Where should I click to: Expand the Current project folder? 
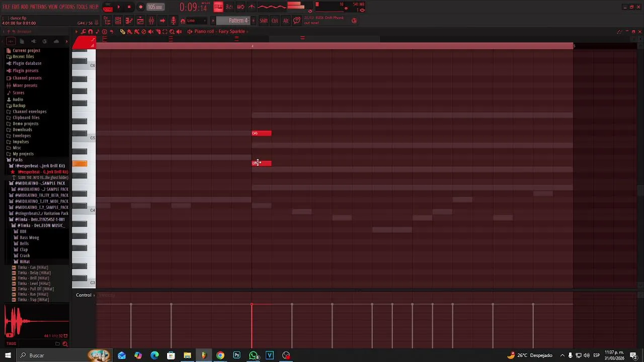click(26, 50)
